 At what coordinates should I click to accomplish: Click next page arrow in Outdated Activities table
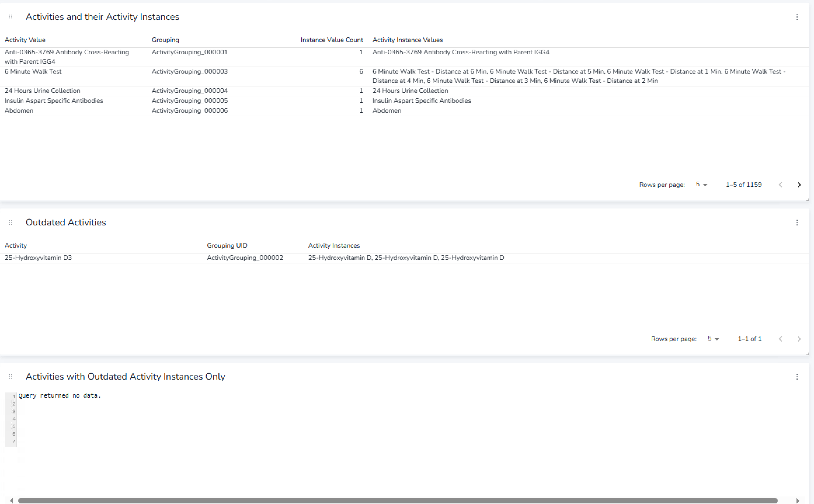799,339
